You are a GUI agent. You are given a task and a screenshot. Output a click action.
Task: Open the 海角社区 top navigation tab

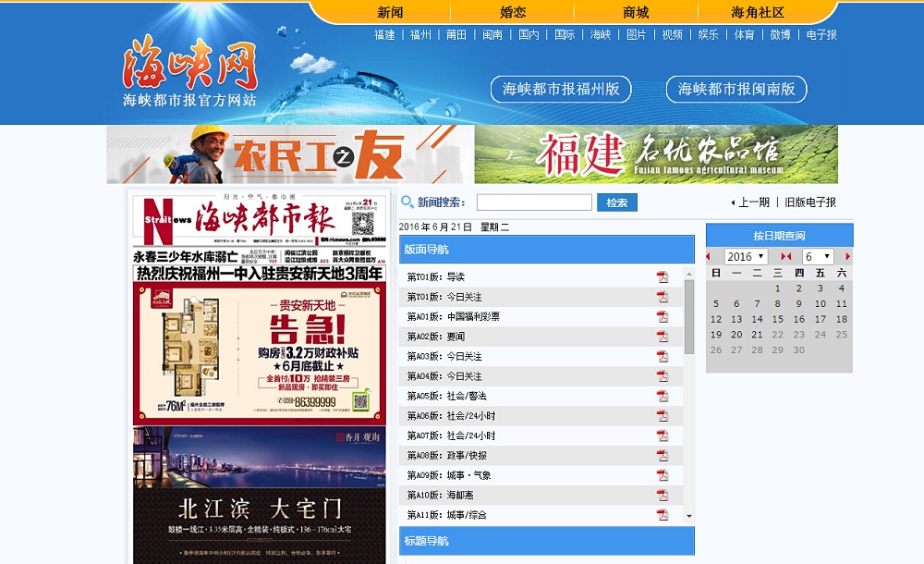758,12
